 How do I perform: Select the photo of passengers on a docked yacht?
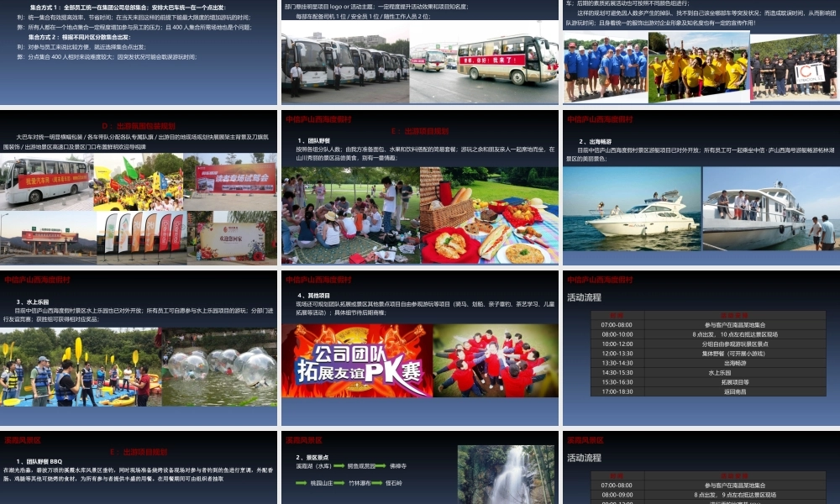pyautogui.click(x=769, y=208)
